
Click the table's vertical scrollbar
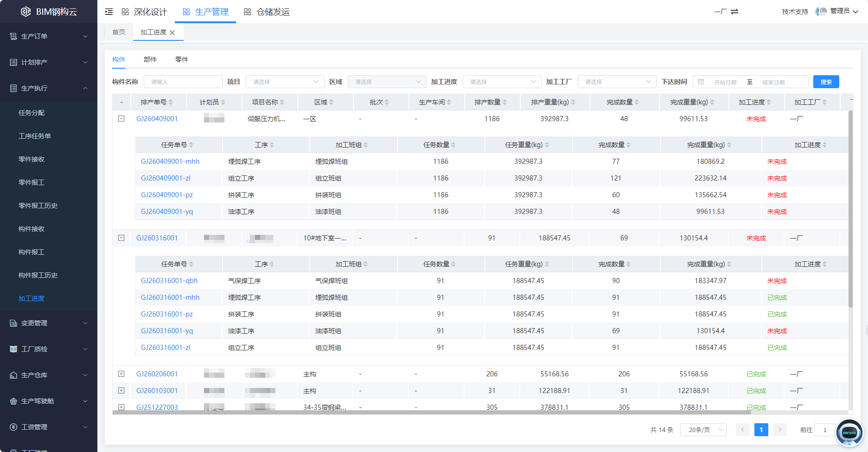point(850,209)
